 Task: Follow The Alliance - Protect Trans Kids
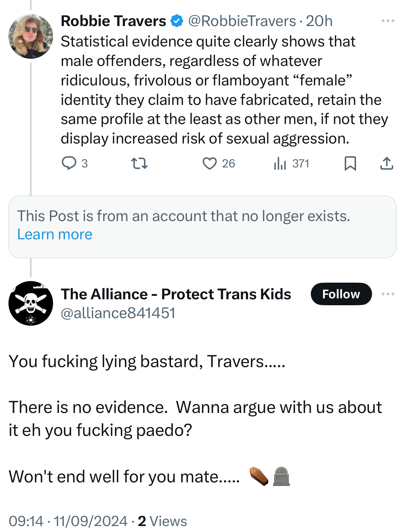[x=341, y=294]
